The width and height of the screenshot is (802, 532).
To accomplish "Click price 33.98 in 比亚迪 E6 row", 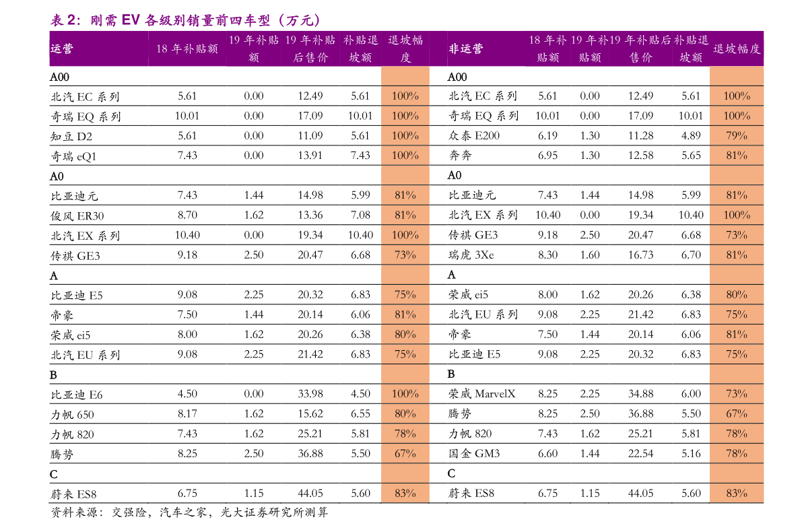I will click(310, 394).
